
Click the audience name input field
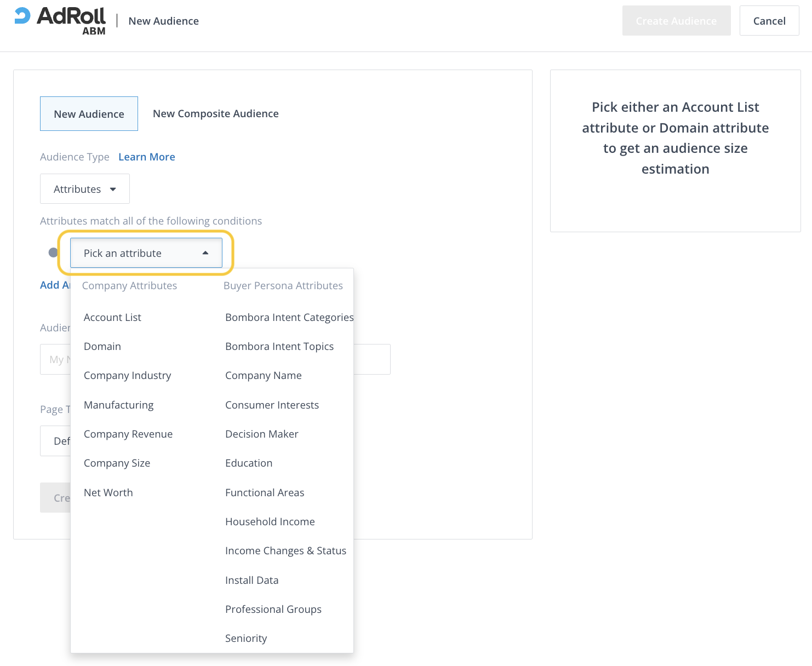pyautogui.click(x=373, y=359)
